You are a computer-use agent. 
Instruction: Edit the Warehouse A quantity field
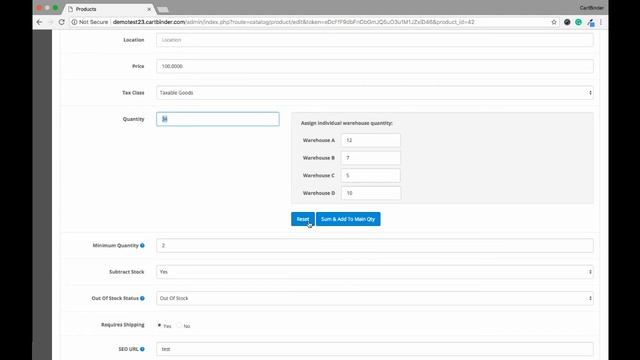tap(371, 140)
